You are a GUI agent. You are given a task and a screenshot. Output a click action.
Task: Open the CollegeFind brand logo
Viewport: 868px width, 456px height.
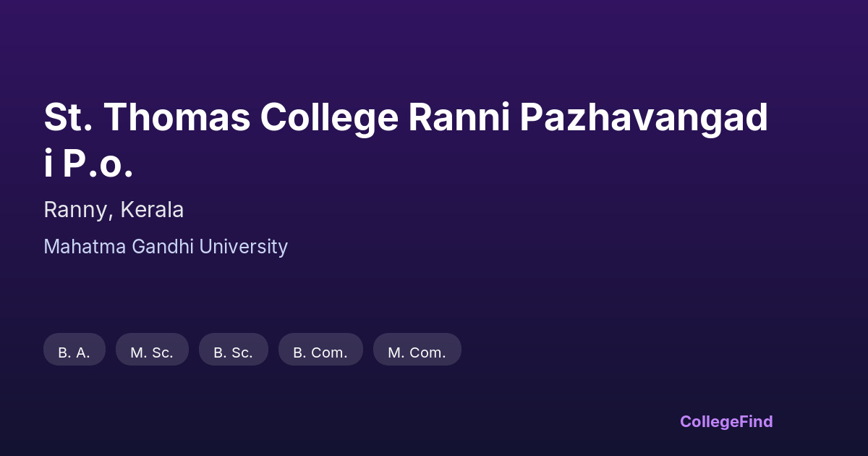pyautogui.click(x=726, y=421)
